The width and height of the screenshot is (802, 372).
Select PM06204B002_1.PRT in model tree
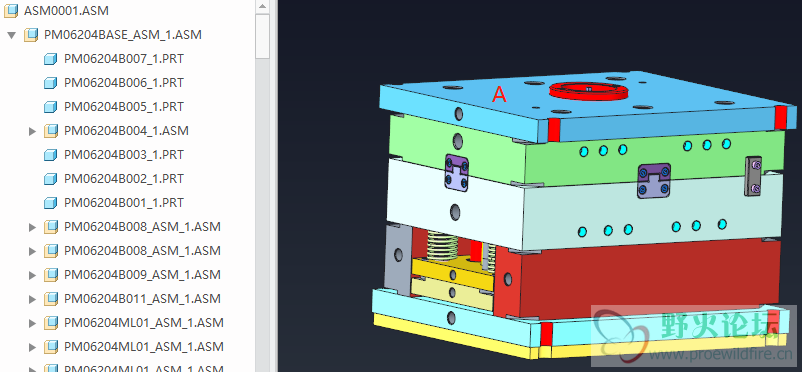pyautogui.click(x=123, y=179)
